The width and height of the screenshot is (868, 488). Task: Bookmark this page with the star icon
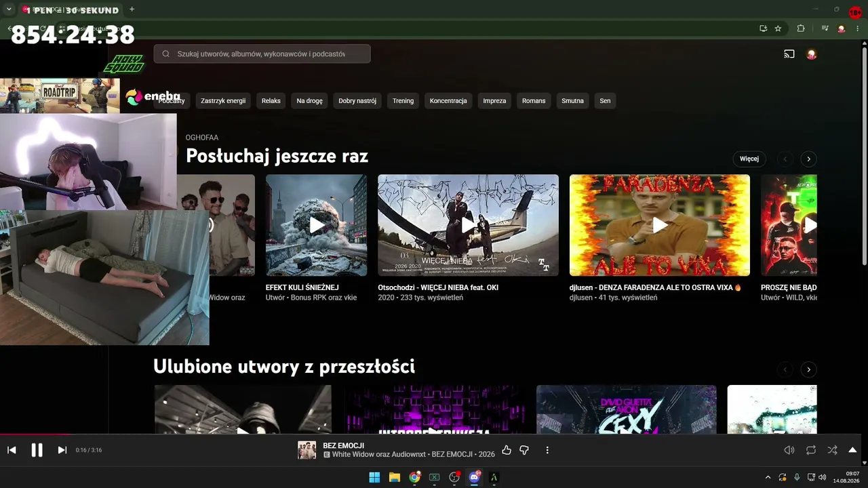point(778,28)
